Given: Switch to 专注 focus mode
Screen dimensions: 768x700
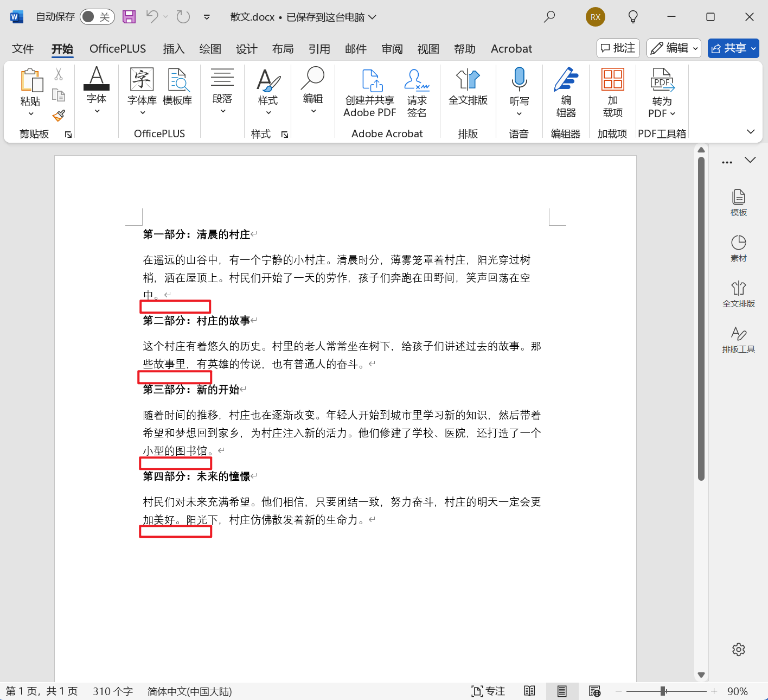Looking at the screenshot, I should 488,691.
